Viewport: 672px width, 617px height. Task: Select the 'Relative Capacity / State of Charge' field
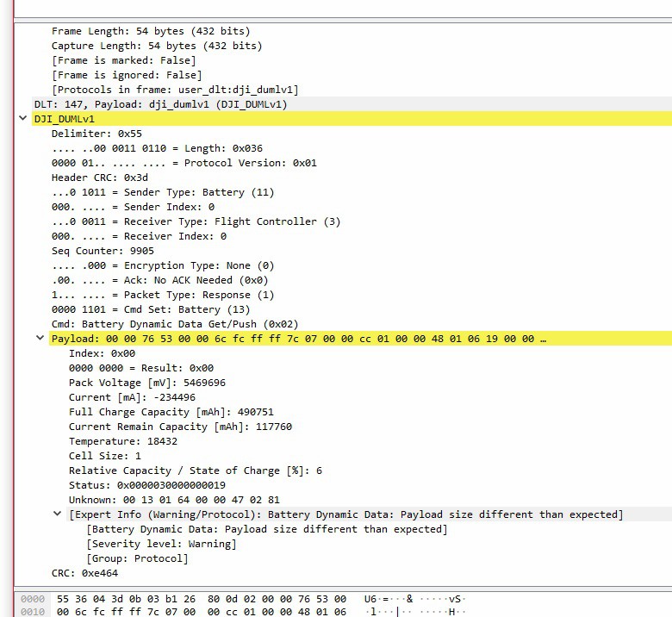196,471
